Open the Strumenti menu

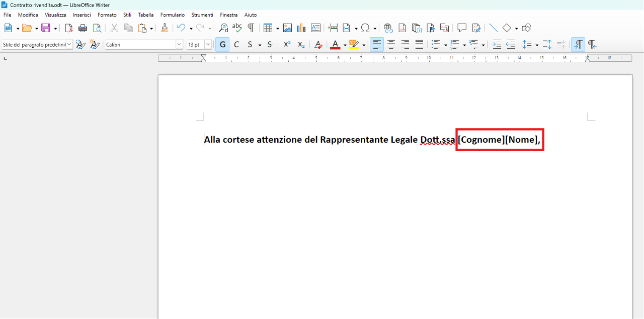coord(202,15)
